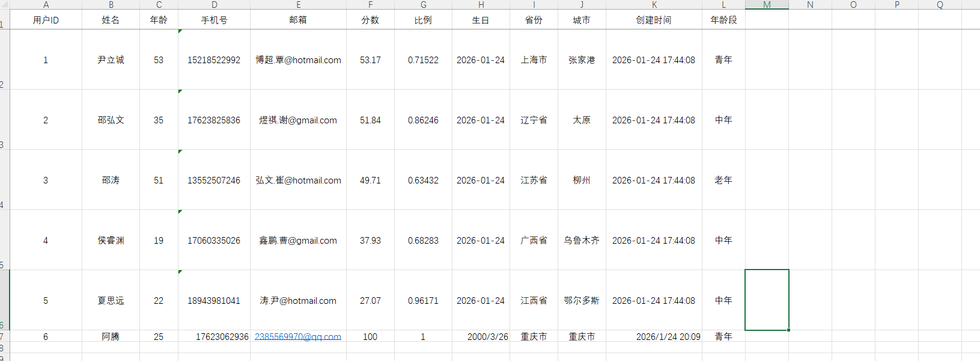Open the 2385569970@qq.com email hyperlink
The height and width of the screenshot is (361, 980).
[297, 337]
